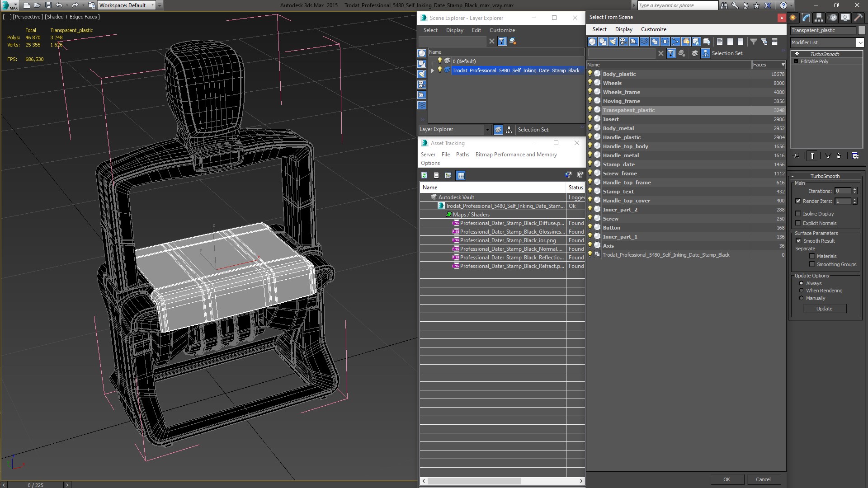Screen dimensions: 868x488
Task: Open object color swatch beside Transpatent_plastic
Action: [861, 30]
